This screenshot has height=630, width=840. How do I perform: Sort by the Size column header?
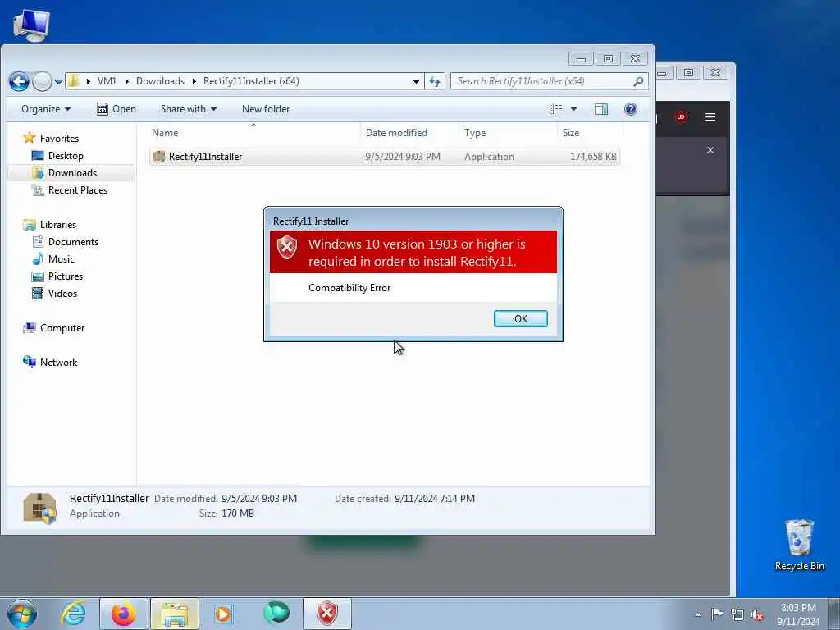click(589, 133)
